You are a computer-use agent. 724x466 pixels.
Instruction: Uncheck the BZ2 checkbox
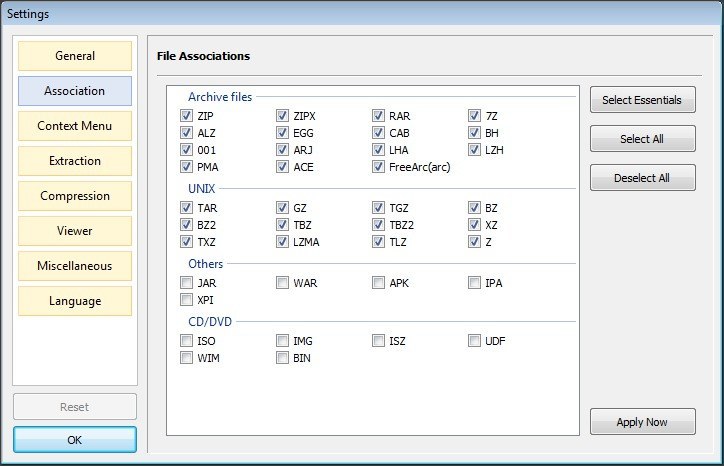pyautogui.click(x=186, y=225)
